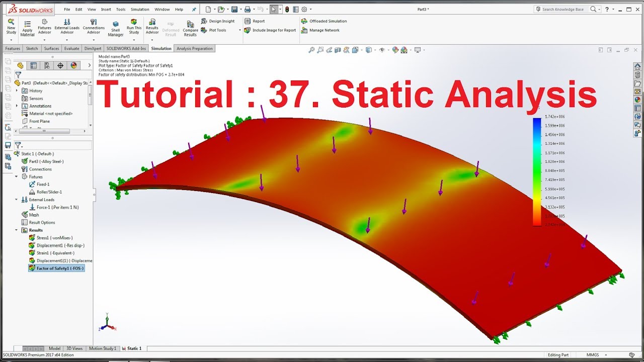Click Manage Network
The width and height of the screenshot is (644, 362).
click(320, 30)
